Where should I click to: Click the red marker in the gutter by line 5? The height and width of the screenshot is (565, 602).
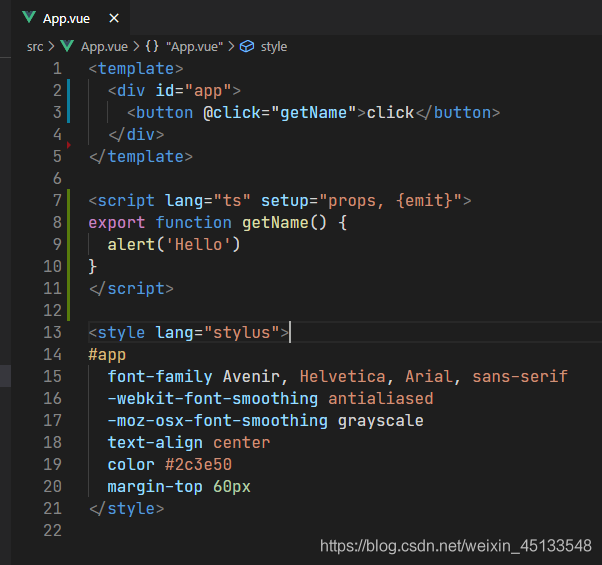(68, 146)
